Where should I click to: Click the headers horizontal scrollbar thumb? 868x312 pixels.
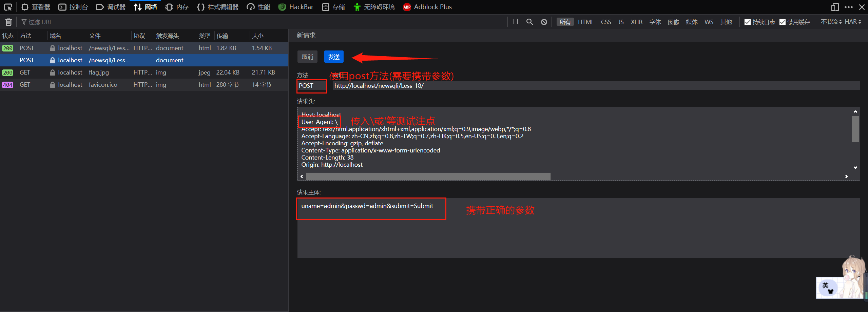click(428, 176)
